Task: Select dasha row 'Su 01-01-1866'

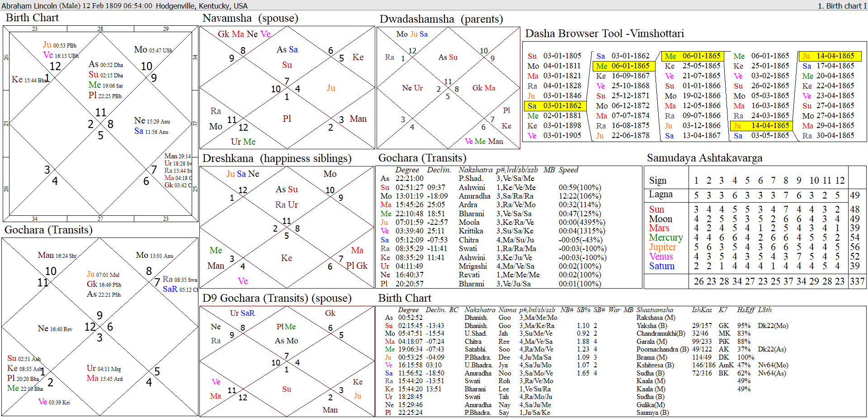Action: (693, 86)
